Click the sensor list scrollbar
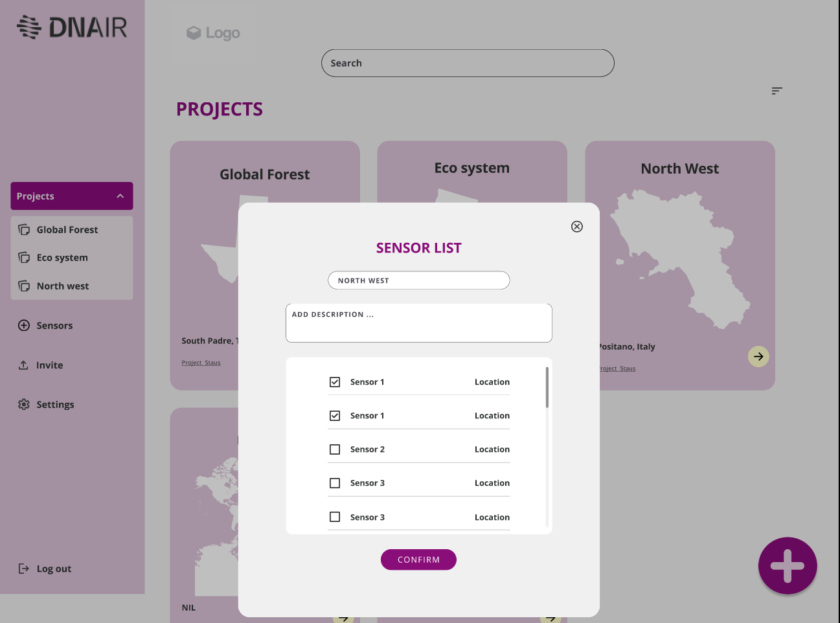This screenshot has height=623, width=840. (x=547, y=388)
